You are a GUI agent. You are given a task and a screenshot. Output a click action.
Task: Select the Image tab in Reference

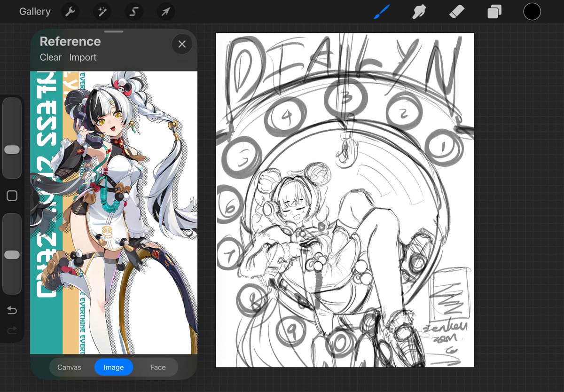114,368
